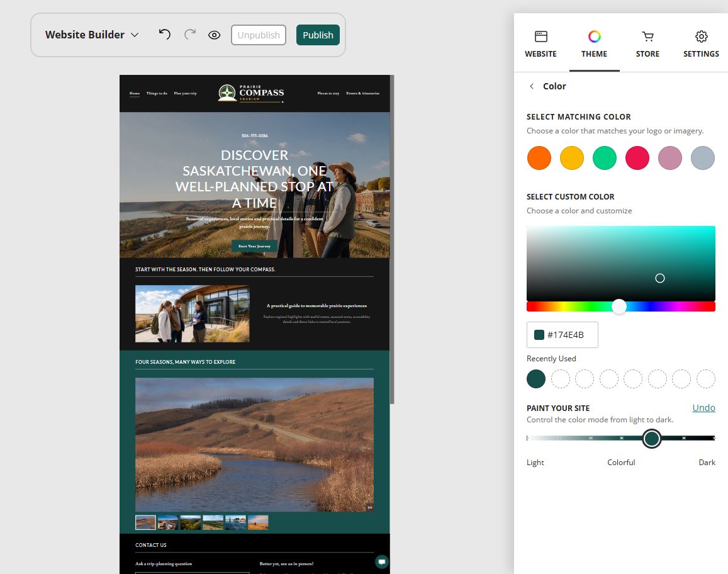Click the DISCOVER SASKATCHEWAN hero headline
728x574 pixels.
[254, 179]
